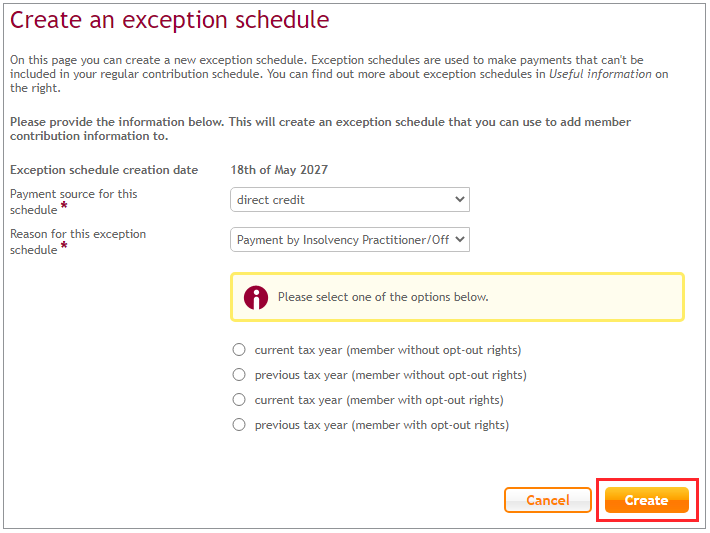710x533 pixels.
Task: Click the creation date '18th of May 2027'
Action: click(279, 170)
